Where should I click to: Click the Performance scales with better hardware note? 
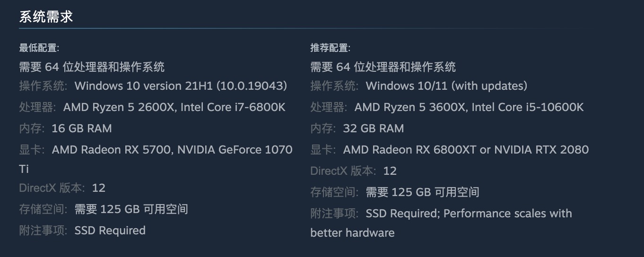[x=507, y=214]
